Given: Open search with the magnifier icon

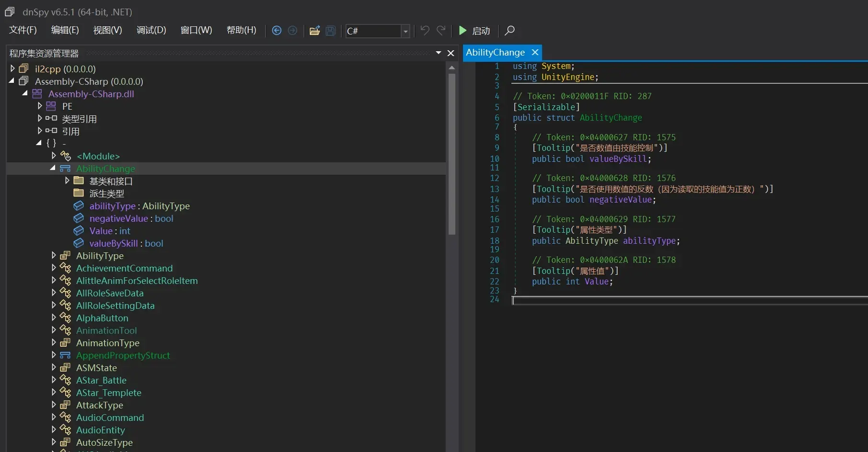Looking at the screenshot, I should click(509, 31).
